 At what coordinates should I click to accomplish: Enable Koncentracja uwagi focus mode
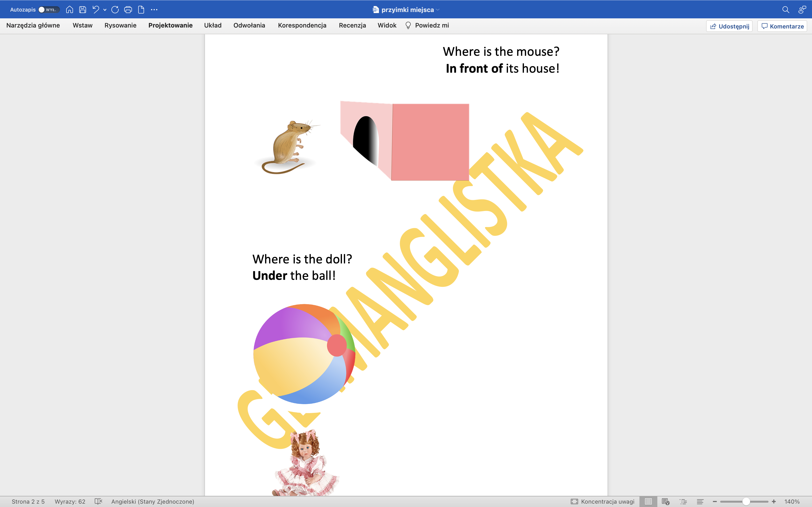(x=603, y=501)
